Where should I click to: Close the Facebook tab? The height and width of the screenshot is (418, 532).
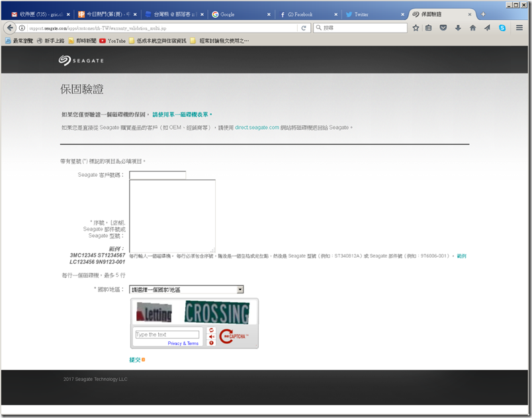pyautogui.click(x=335, y=15)
